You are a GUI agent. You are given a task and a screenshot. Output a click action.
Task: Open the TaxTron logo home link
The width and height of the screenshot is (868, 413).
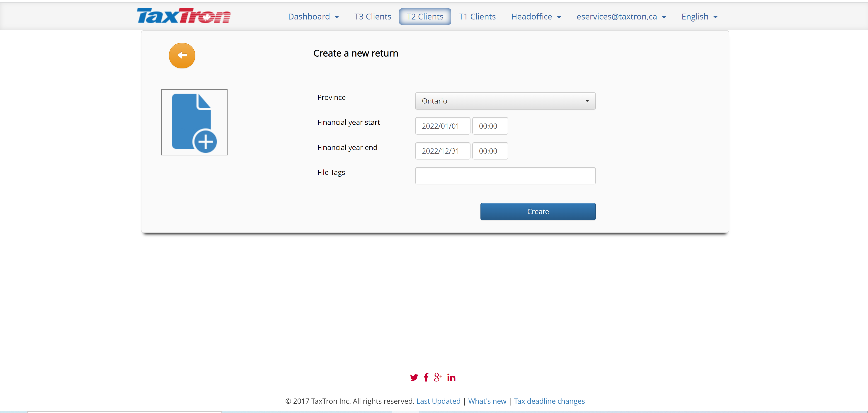pyautogui.click(x=184, y=16)
